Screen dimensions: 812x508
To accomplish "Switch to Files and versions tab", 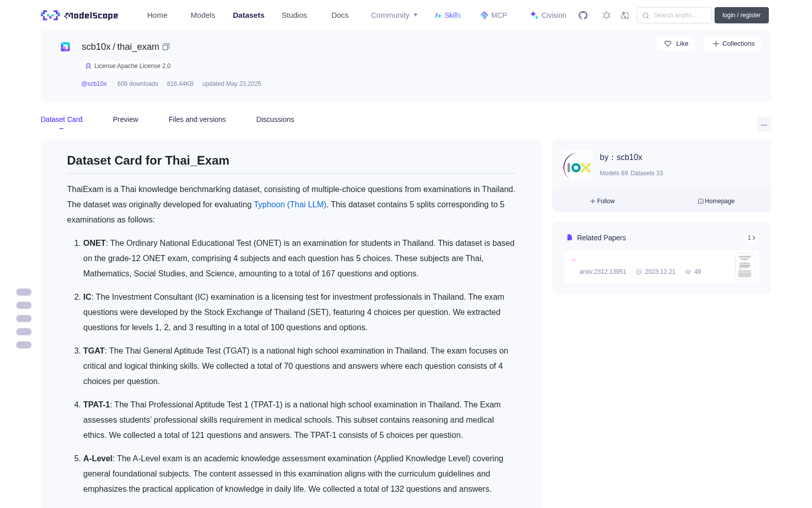I will (x=197, y=119).
